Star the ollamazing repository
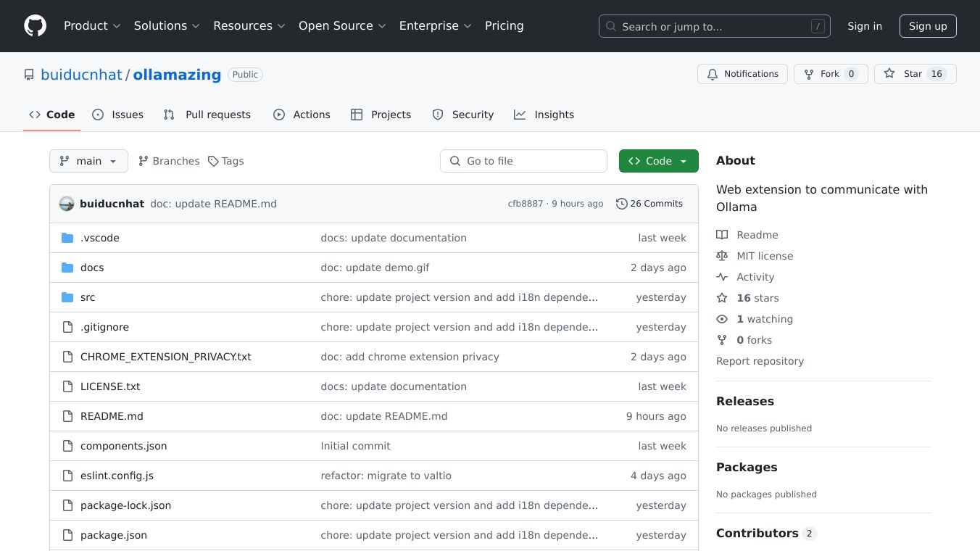The height and width of the screenshot is (551, 980). (x=904, y=74)
